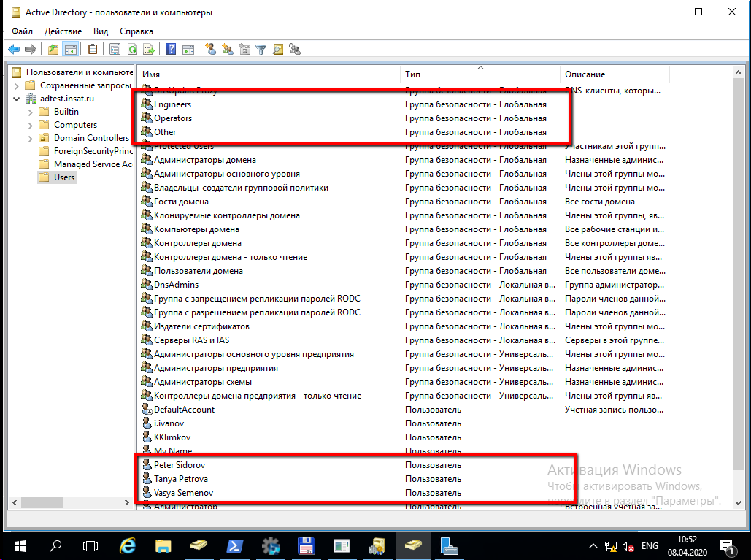Expand the Domain Controllers node
The image size is (751, 560).
pos(30,139)
